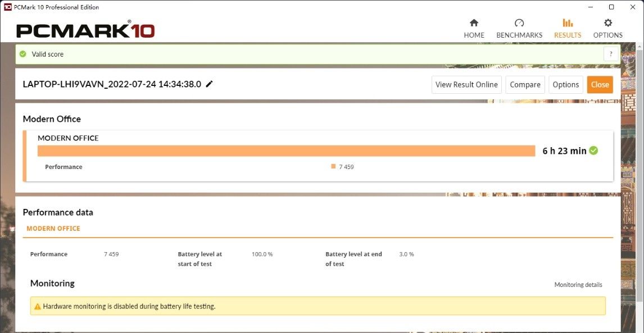Screen dimensions: 644x333
Task: Edit result name with pencil icon
Action: tap(210, 84)
